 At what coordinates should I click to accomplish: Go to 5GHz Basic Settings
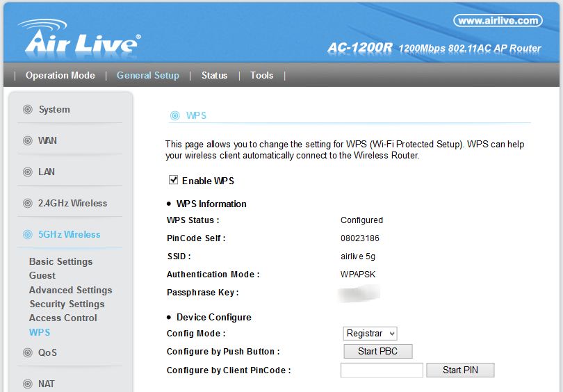[x=60, y=262]
